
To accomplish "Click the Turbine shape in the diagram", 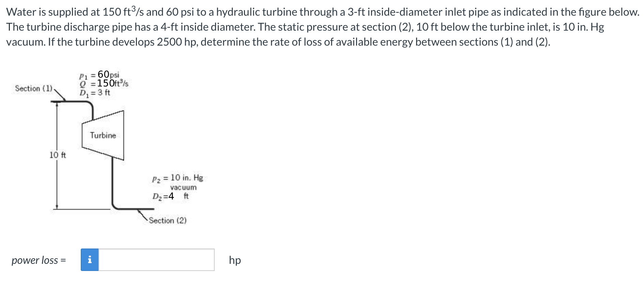I will (102, 135).
